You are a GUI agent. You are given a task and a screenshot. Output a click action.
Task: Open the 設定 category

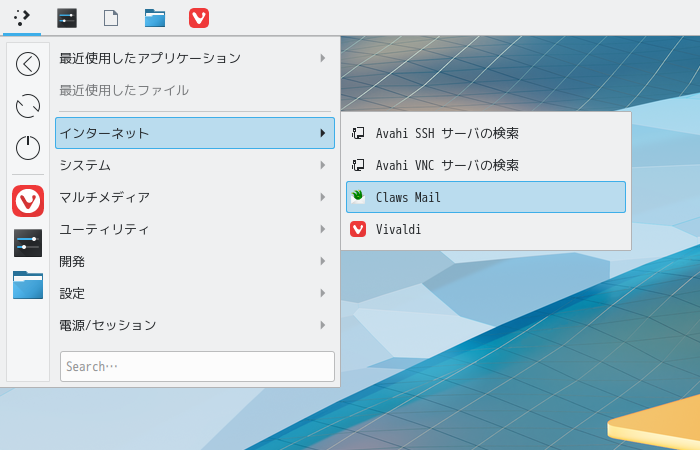(x=195, y=293)
